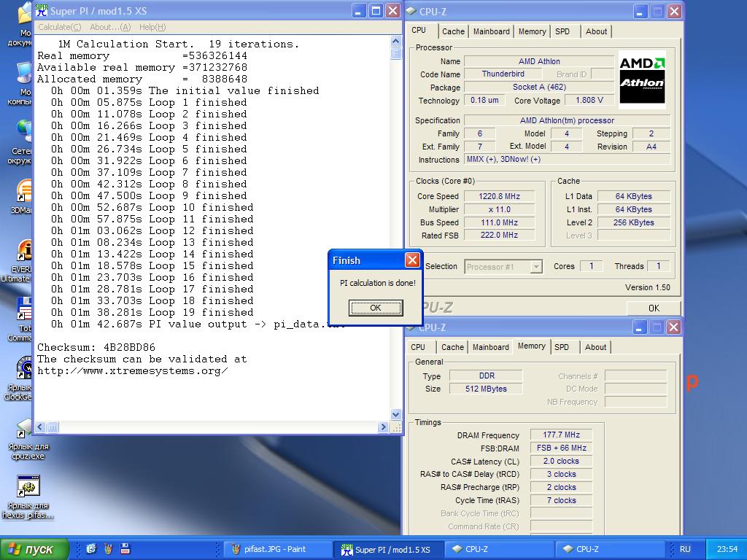Activate the first CPU-Z taskbar button

500,549
